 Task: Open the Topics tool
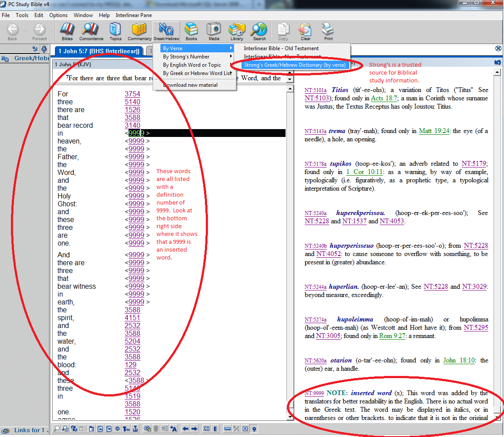[116, 31]
